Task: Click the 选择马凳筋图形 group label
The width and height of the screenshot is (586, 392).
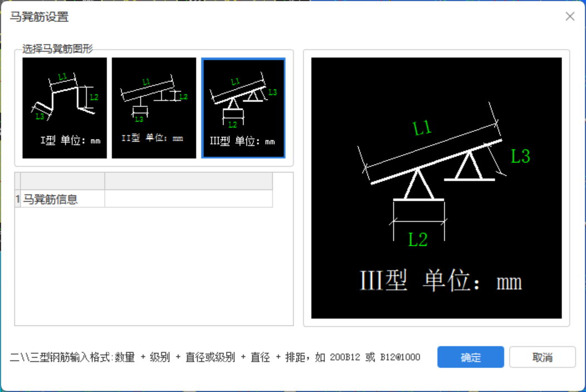Action: coord(57,48)
